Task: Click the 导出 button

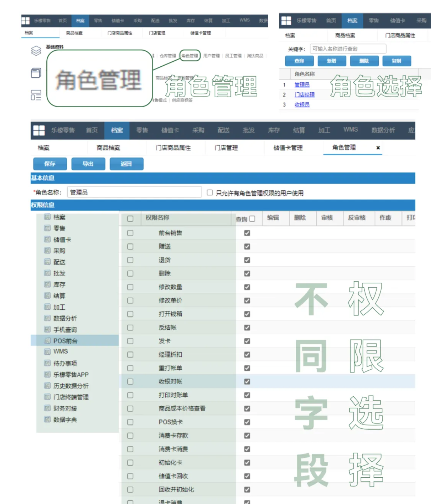Action: [88, 164]
